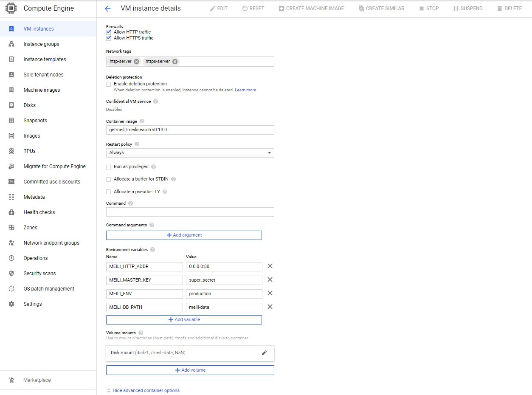Remove the MEILI_ENV environment variable

(270, 293)
